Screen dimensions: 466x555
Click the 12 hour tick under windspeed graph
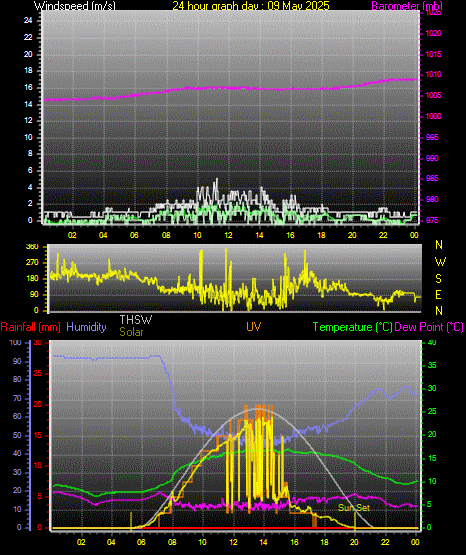click(x=229, y=235)
